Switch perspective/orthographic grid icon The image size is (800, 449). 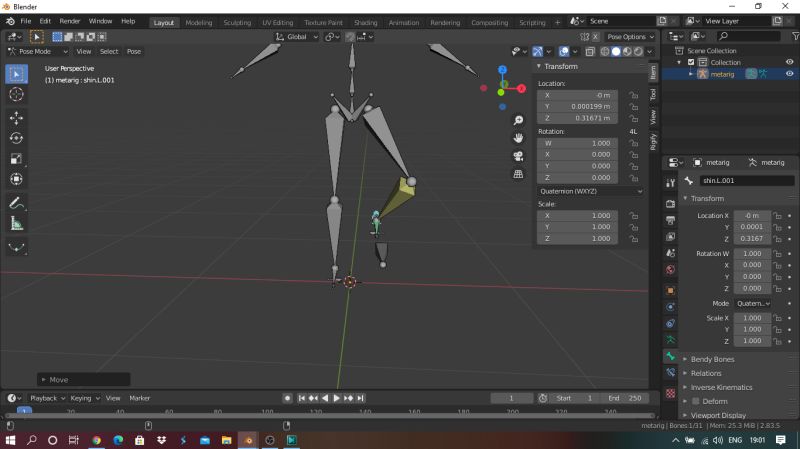[518, 174]
